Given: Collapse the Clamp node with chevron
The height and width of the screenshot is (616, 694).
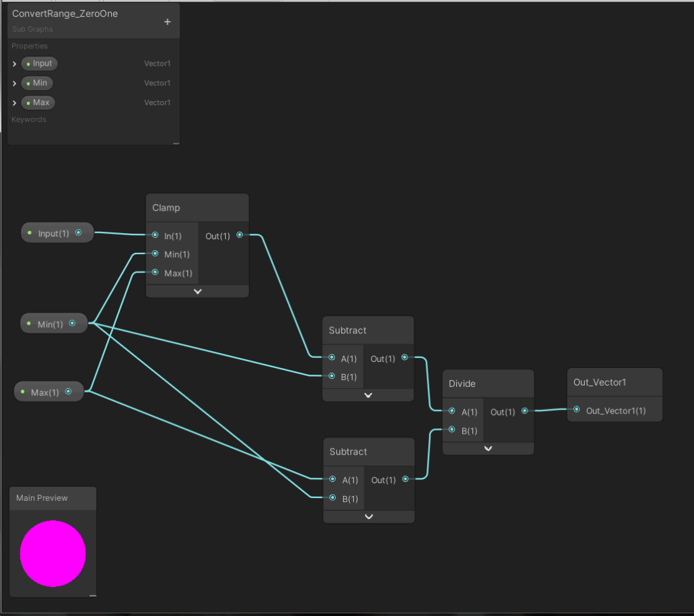Looking at the screenshot, I should 197,291.
